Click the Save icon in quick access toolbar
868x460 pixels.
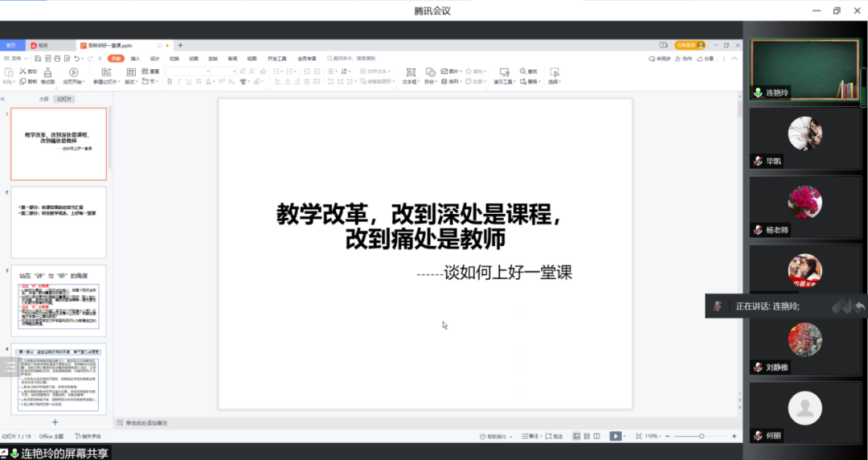click(x=38, y=59)
